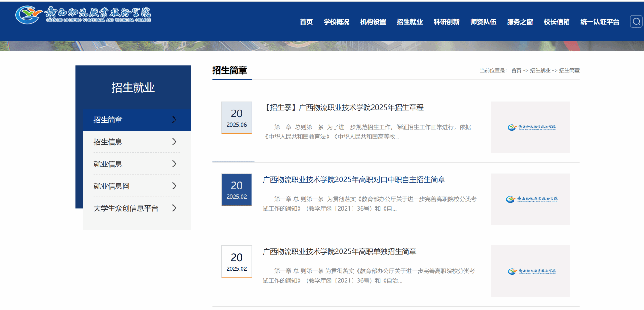Click the blue 2025.02 date badge
The image size is (644, 310).
[236, 190]
